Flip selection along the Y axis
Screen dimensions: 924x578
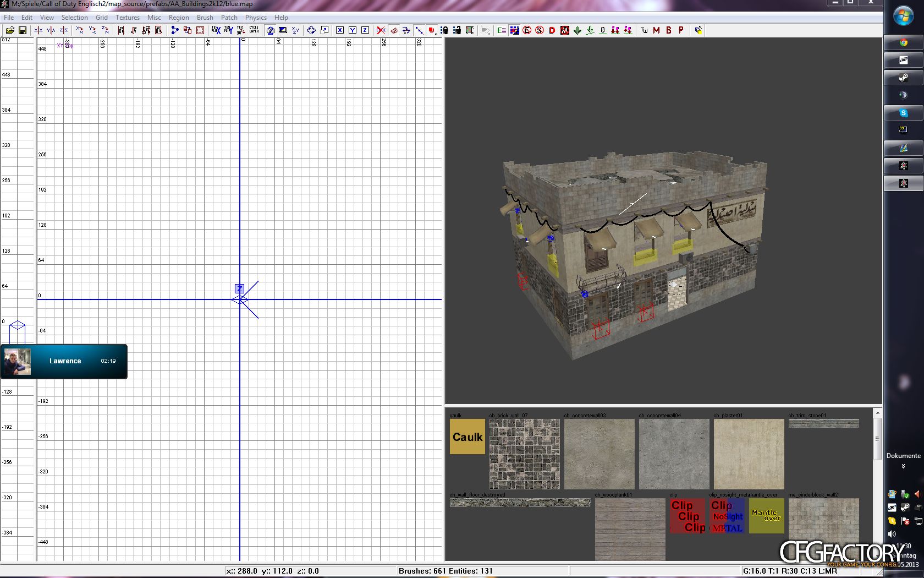pyautogui.click(x=51, y=30)
